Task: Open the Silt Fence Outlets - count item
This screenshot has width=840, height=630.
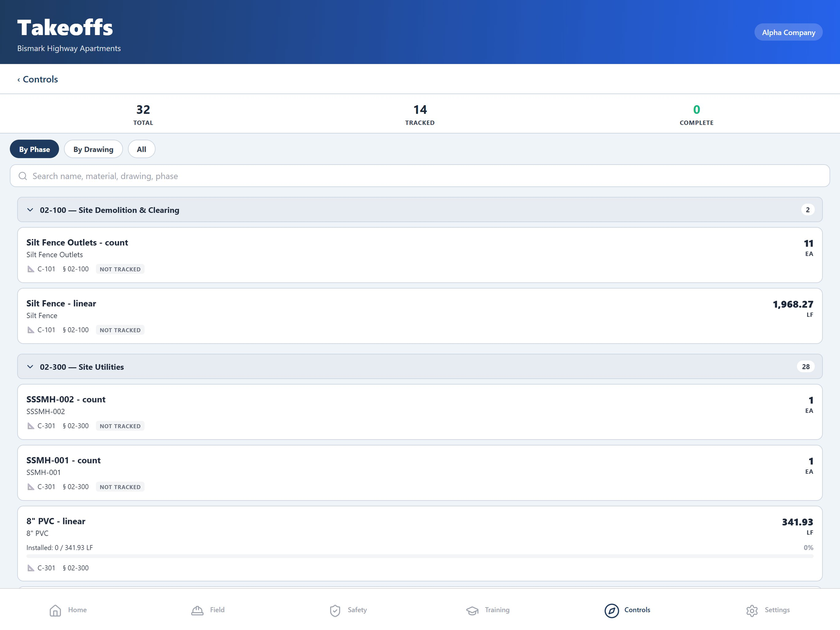Action: [420, 255]
